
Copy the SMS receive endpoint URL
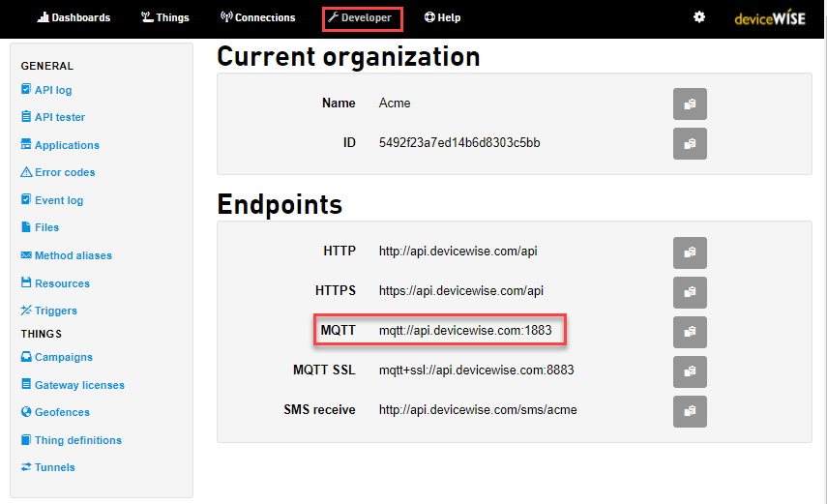(690, 411)
